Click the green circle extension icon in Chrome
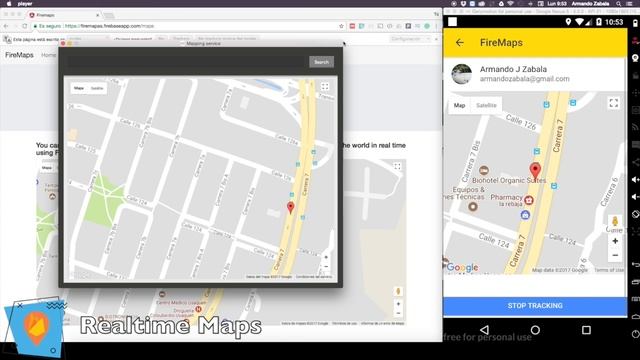 point(427,26)
